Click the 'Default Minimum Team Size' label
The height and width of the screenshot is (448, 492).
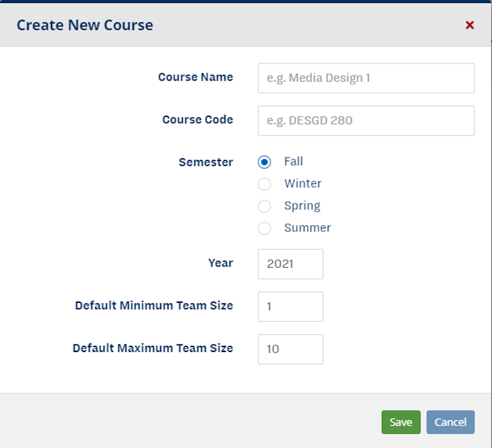pos(154,306)
